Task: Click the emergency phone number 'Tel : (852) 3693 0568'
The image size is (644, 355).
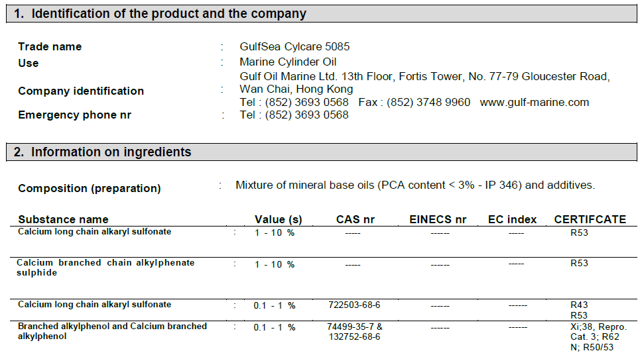Action: (x=294, y=115)
